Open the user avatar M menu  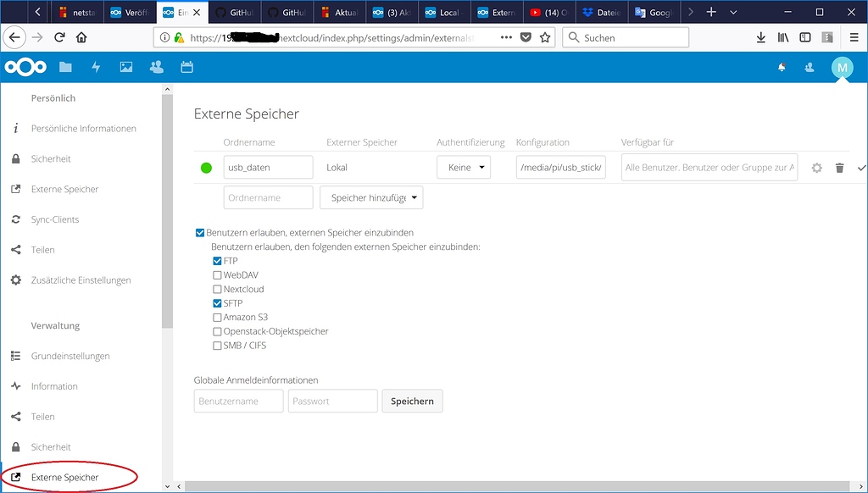coord(842,68)
